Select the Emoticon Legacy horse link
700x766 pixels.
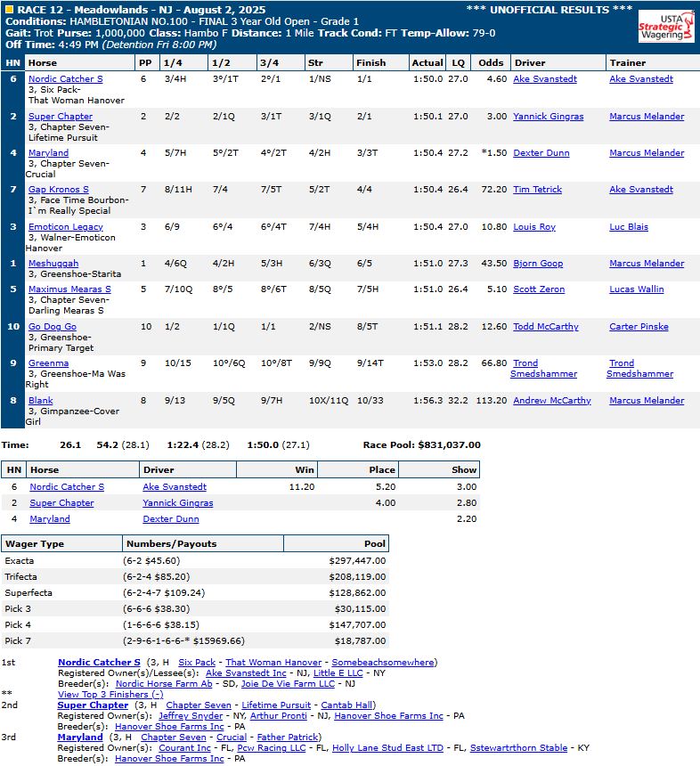point(66,227)
